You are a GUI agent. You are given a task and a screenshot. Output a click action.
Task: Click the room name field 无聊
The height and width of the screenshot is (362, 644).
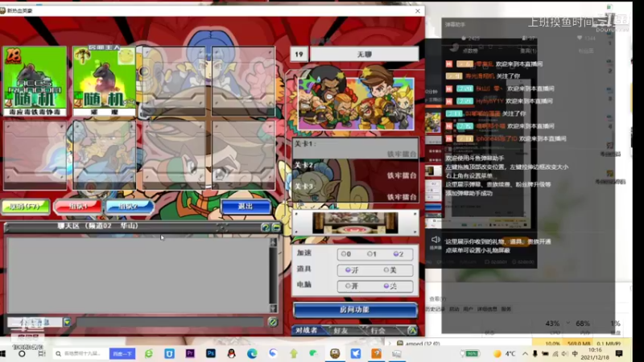tap(365, 54)
